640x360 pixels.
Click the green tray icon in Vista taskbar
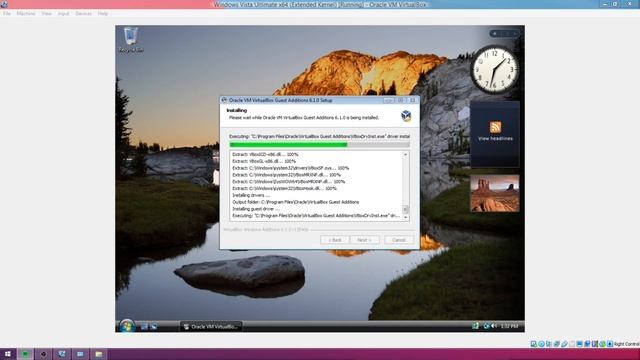pyautogui.click(x=476, y=326)
